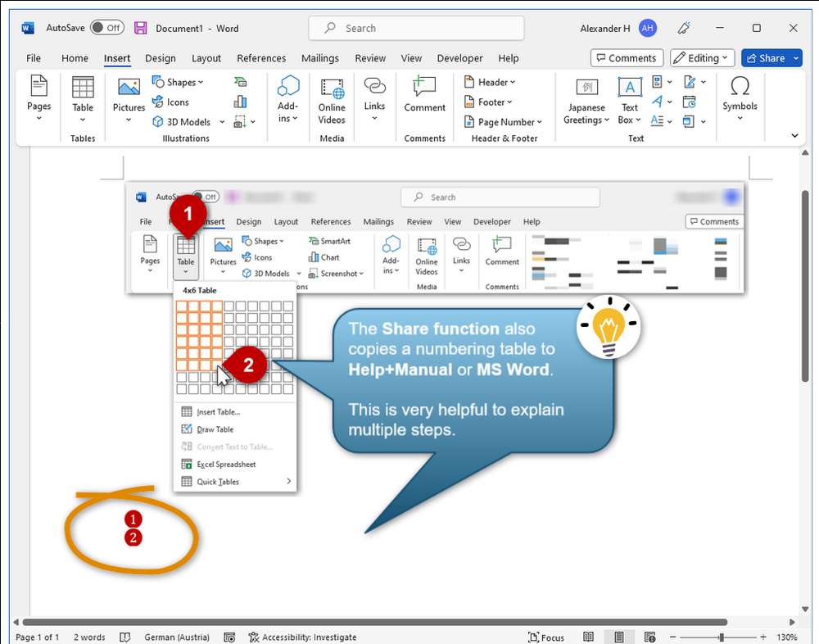Click the Share button
This screenshot has height=644, width=819.
766,58
